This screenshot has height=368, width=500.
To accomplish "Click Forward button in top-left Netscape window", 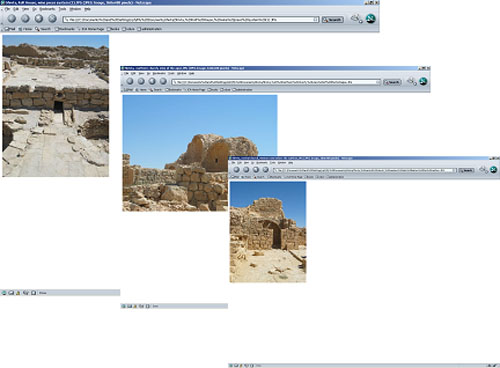I will [x=25, y=19].
